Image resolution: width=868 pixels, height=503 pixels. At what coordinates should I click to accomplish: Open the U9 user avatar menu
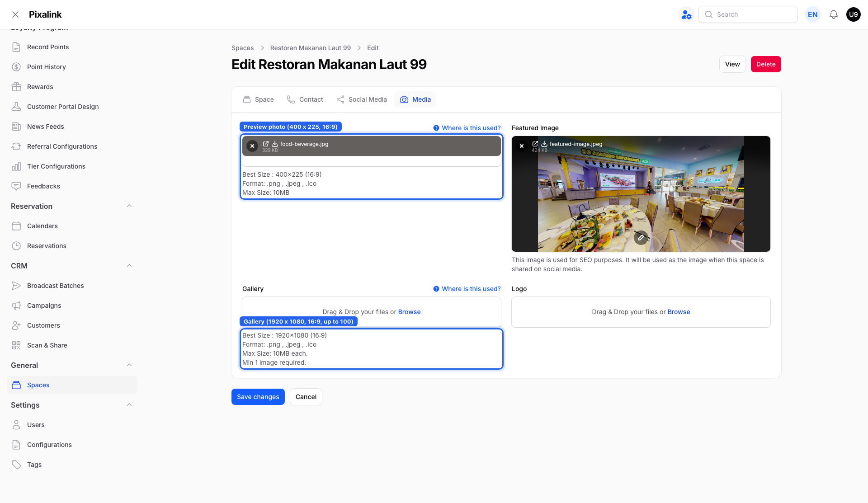[854, 14]
